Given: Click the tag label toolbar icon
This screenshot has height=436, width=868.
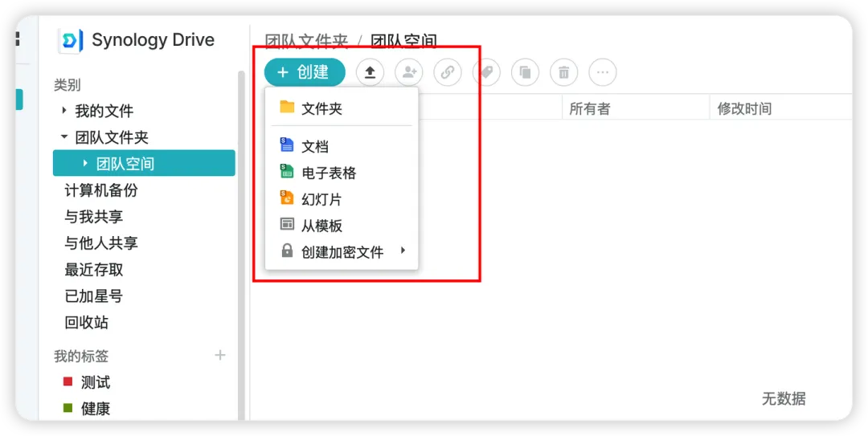Looking at the screenshot, I should click(486, 72).
